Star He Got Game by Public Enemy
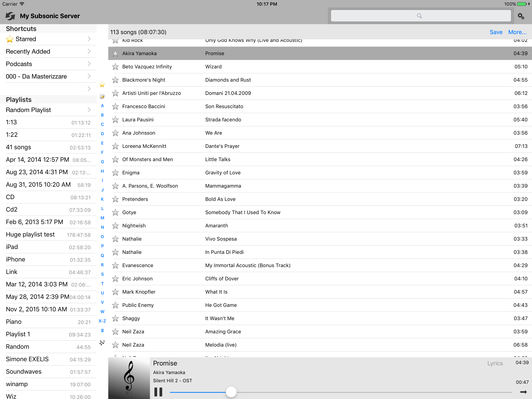This screenshot has height=399, width=532. coord(115,305)
